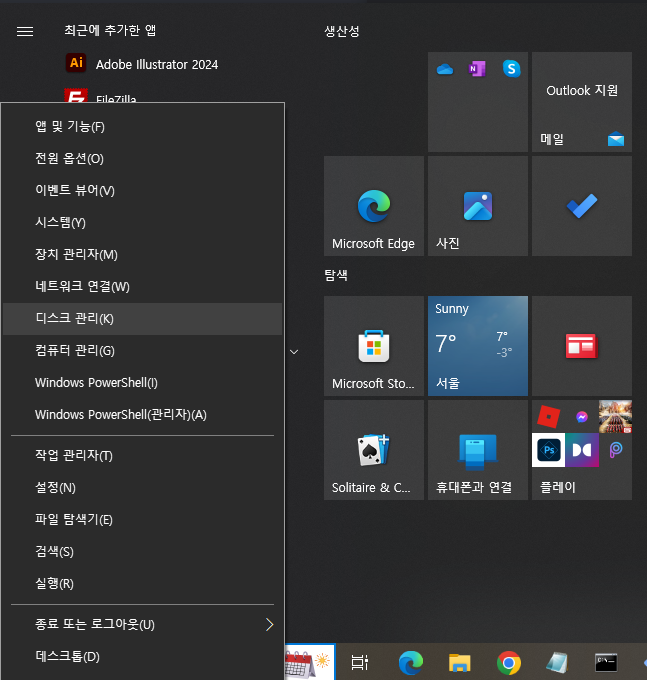Launch Windows PowerShell(관리자)(A) from the menu
Viewport: 647px width, 680px height.
point(143,415)
